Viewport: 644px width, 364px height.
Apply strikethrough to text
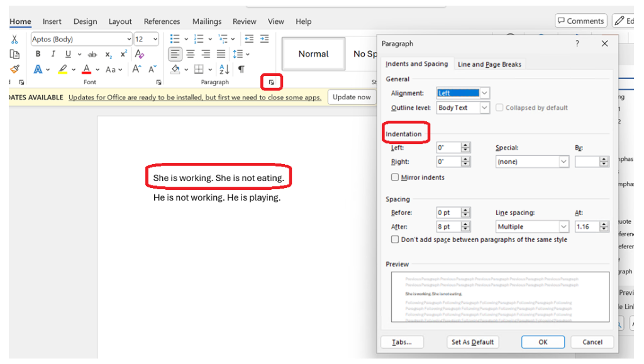click(92, 53)
